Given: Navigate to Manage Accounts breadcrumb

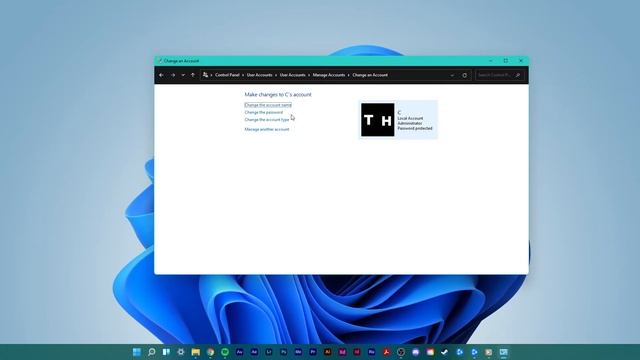Looking at the screenshot, I should click(x=329, y=75).
